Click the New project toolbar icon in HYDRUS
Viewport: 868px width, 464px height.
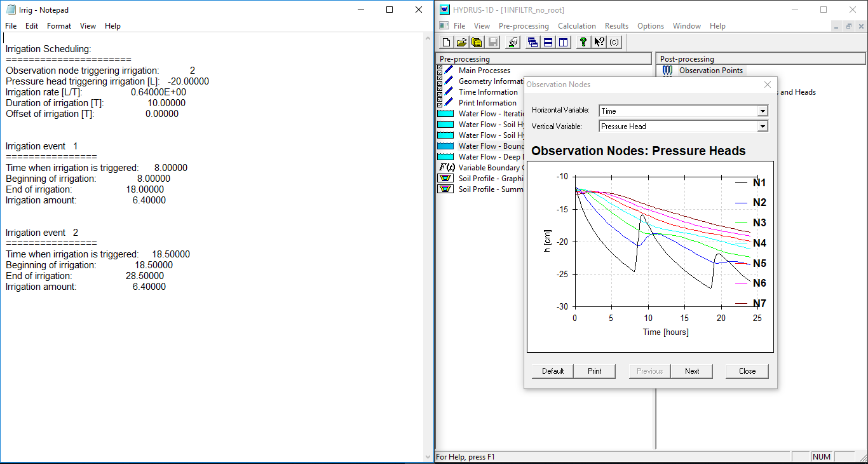446,43
